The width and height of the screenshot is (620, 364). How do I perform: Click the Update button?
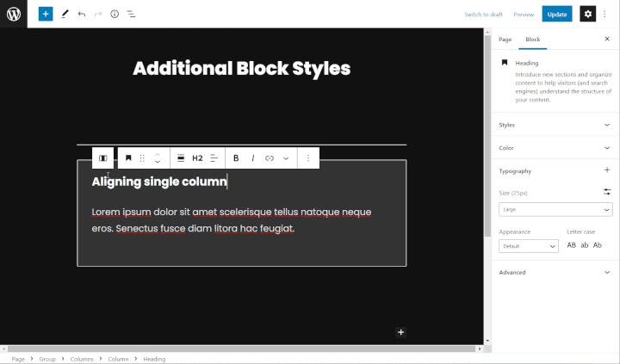pyautogui.click(x=557, y=14)
